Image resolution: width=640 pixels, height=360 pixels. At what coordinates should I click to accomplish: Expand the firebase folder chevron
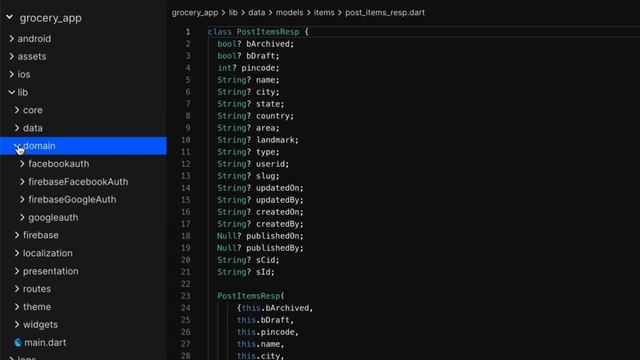(17, 235)
